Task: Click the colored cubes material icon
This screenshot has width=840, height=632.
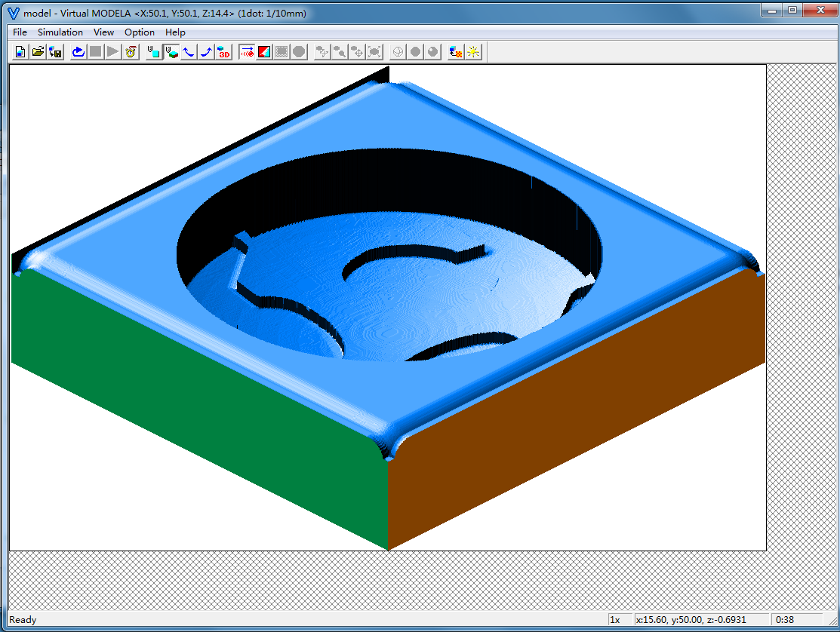Action: pyautogui.click(x=455, y=52)
